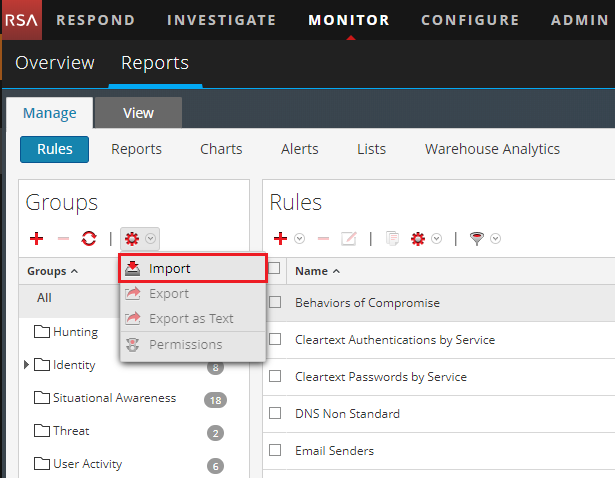Open the dropdown arrow beside filter funnel
Screen dimensions: 615x478
click(x=495, y=239)
